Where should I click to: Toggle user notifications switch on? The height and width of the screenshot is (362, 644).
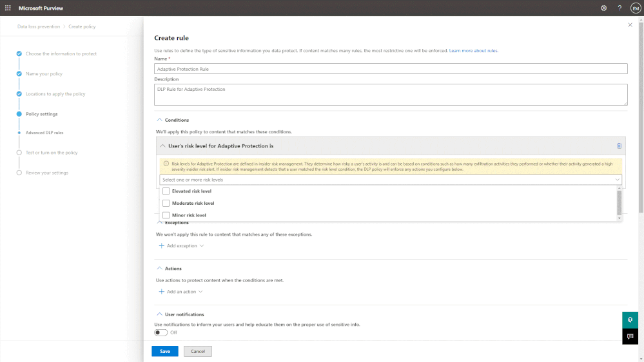(x=161, y=333)
